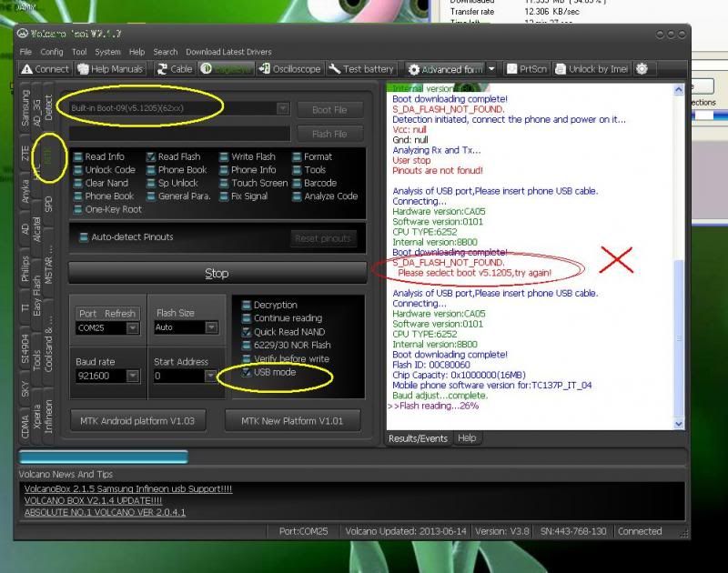Open the Results/Events tab
Screen dimensions: 728x573
[418, 438]
